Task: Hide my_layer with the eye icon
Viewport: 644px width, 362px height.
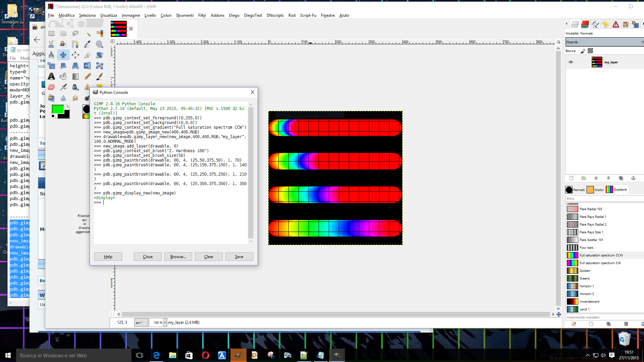Action: pos(571,62)
